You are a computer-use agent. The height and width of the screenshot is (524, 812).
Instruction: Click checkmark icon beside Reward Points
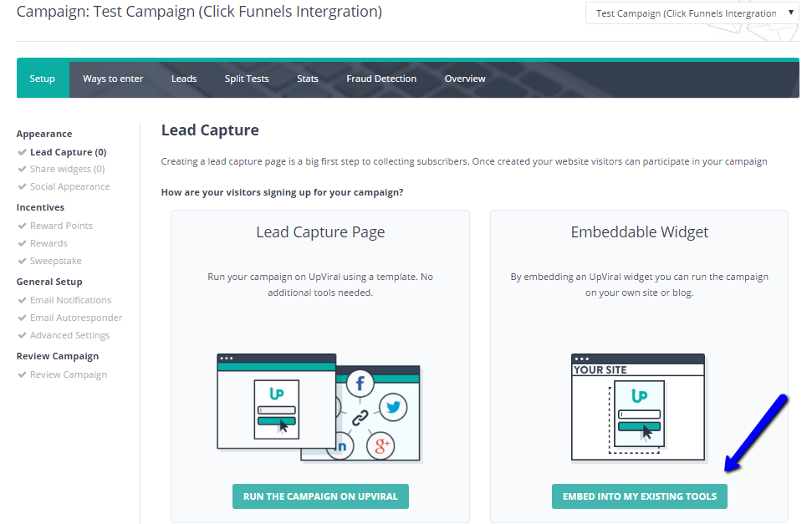pos(22,226)
